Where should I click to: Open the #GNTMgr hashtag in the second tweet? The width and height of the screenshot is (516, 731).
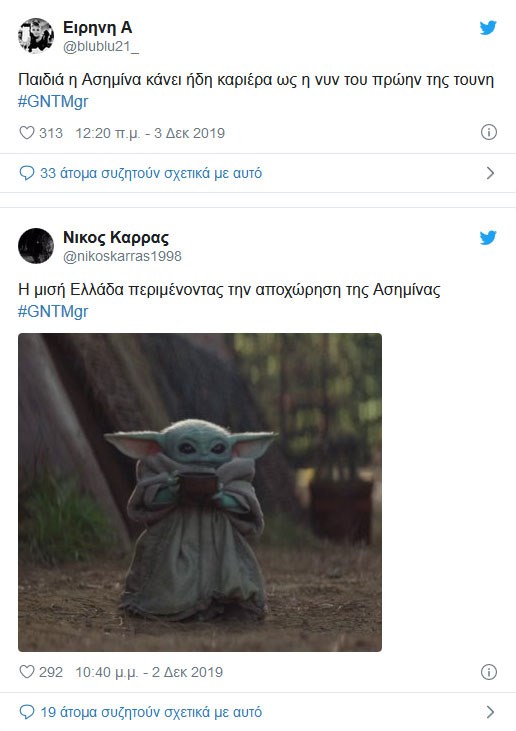click(x=53, y=311)
